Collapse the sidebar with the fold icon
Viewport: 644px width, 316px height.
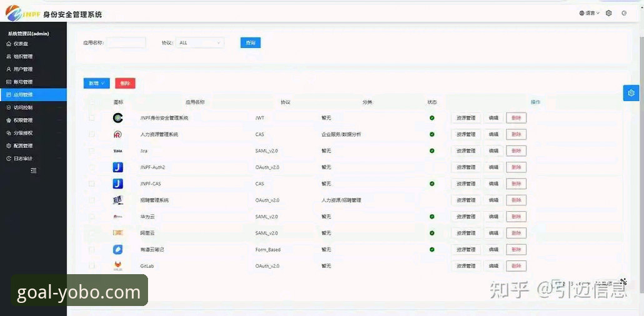[x=34, y=170]
